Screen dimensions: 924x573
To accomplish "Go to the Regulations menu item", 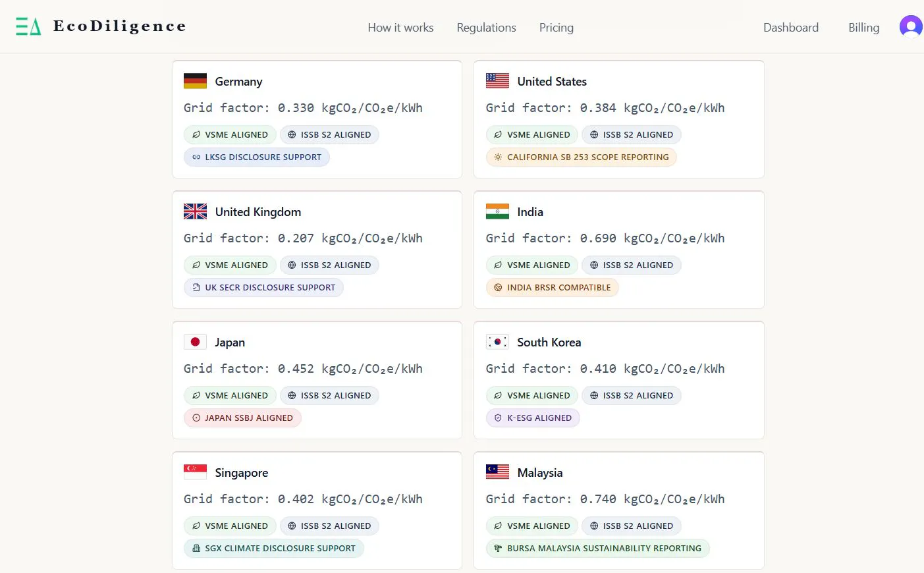I will click(x=486, y=28).
